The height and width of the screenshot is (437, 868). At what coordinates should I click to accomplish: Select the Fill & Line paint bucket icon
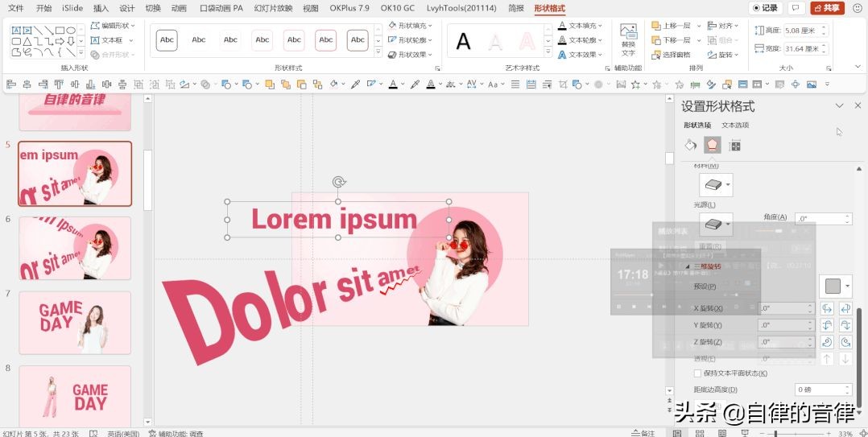[690, 146]
